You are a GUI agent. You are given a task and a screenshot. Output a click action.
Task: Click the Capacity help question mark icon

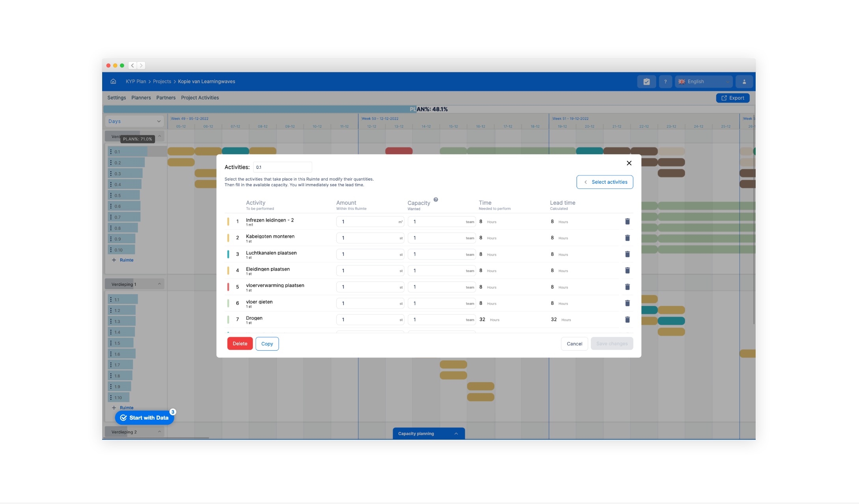tap(436, 200)
